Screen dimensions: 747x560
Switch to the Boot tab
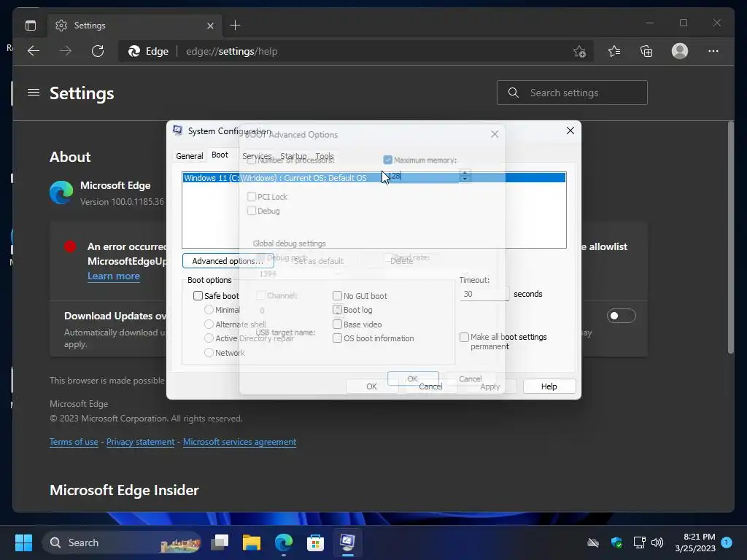[220, 155]
